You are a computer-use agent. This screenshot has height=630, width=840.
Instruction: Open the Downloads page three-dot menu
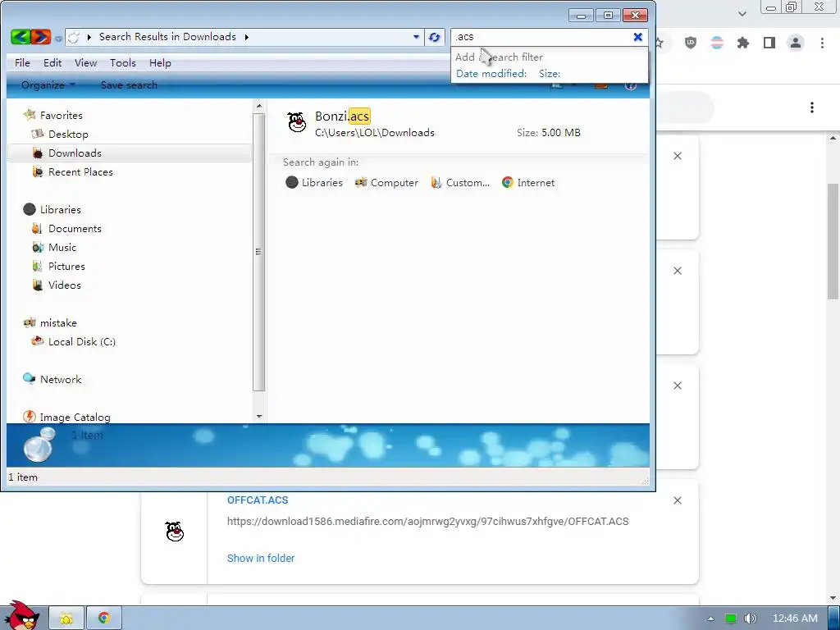pos(812,107)
